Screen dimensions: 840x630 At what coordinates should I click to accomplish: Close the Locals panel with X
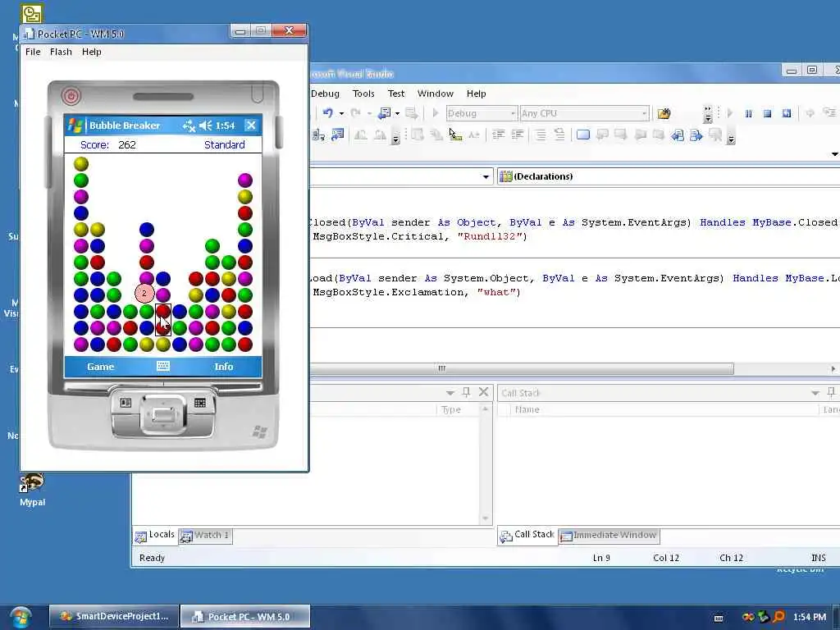[483, 392]
